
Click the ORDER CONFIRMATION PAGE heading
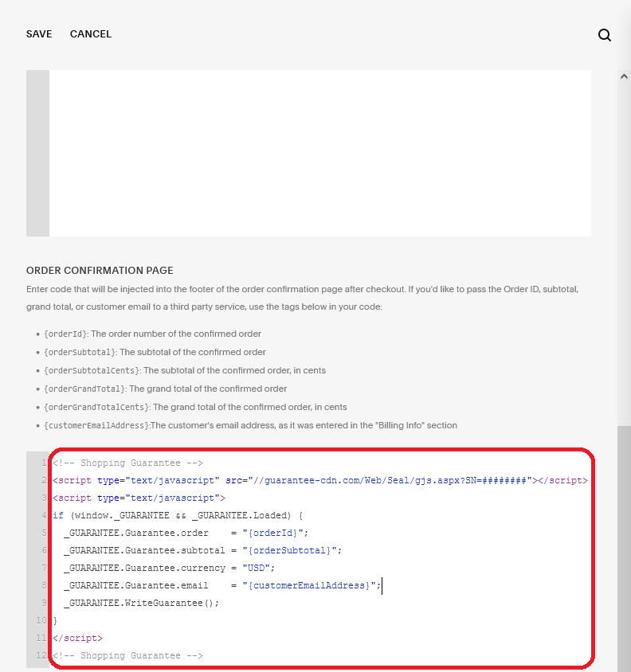pos(100,271)
